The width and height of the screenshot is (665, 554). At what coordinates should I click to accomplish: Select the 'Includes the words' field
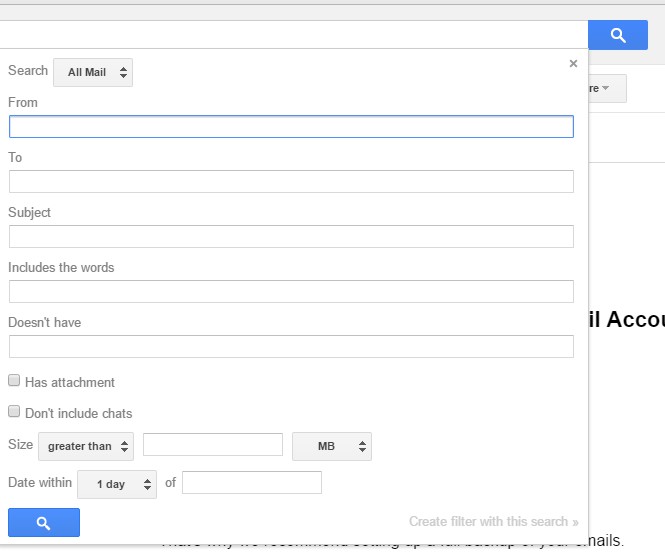pyautogui.click(x=291, y=291)
